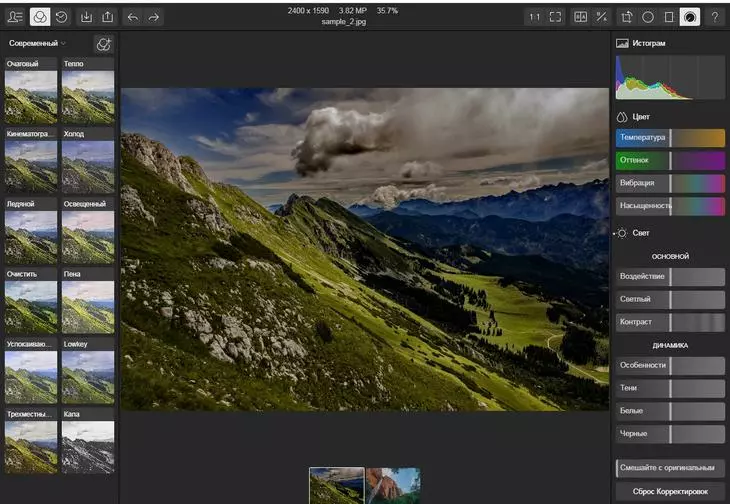The image size is (730, 504).
Task: Undo the last edit with the back arrow
Action: pyautogui.click(x=133, y=17)
